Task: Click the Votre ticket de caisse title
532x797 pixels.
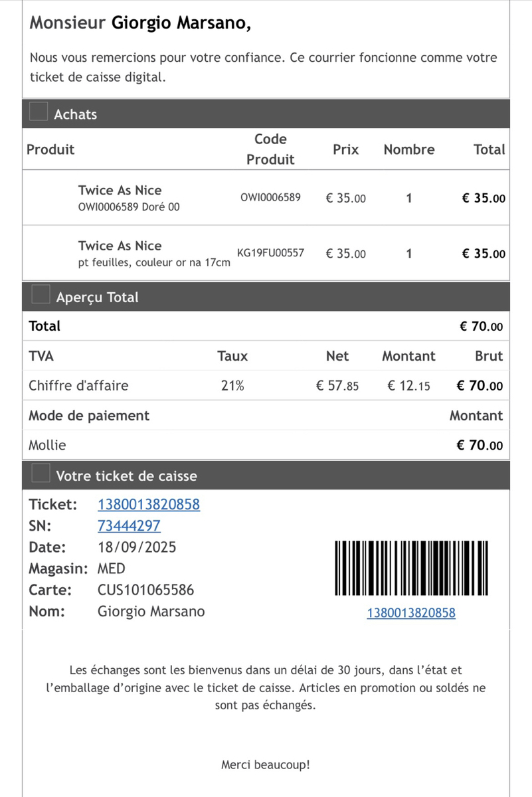Action: [127, 476]
